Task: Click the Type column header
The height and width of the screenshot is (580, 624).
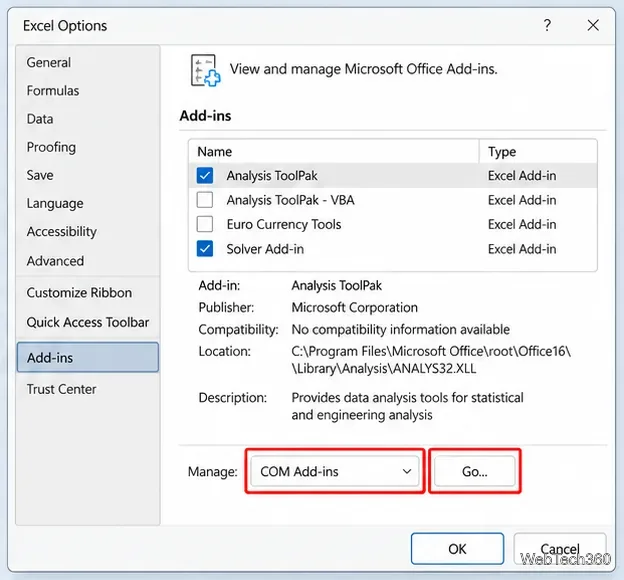Action: [x=538, y=152]
